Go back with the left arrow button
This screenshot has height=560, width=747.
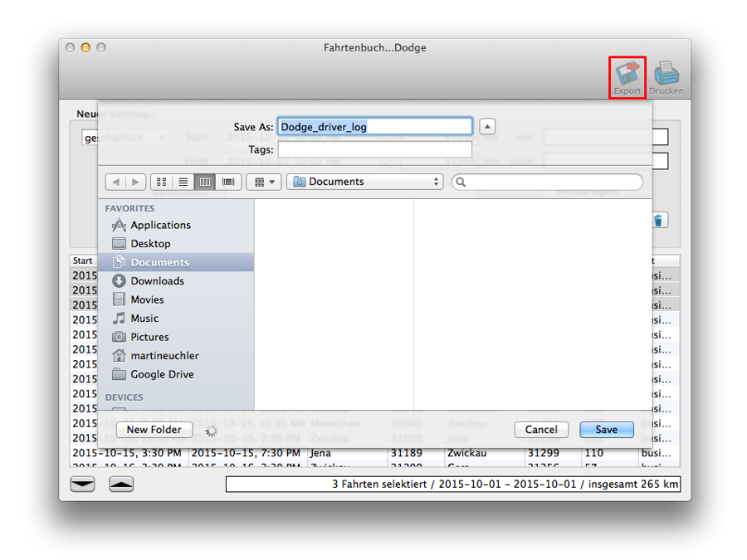point(116,182)
